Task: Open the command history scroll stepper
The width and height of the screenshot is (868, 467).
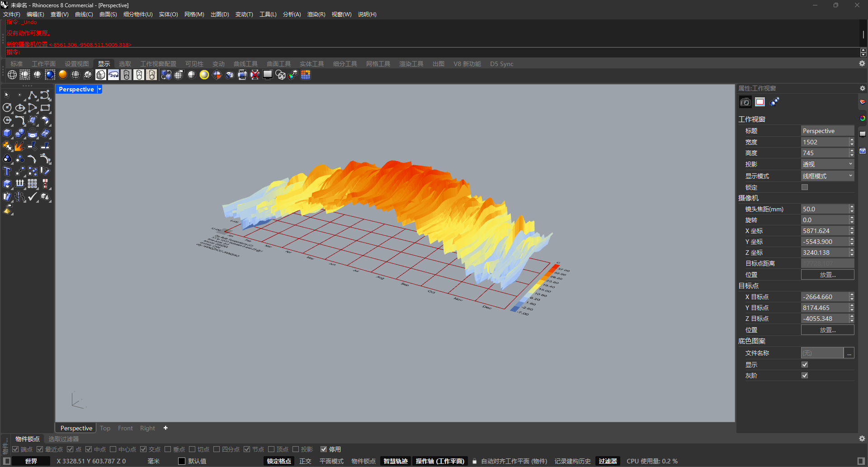Action: (x=863, y=52)
